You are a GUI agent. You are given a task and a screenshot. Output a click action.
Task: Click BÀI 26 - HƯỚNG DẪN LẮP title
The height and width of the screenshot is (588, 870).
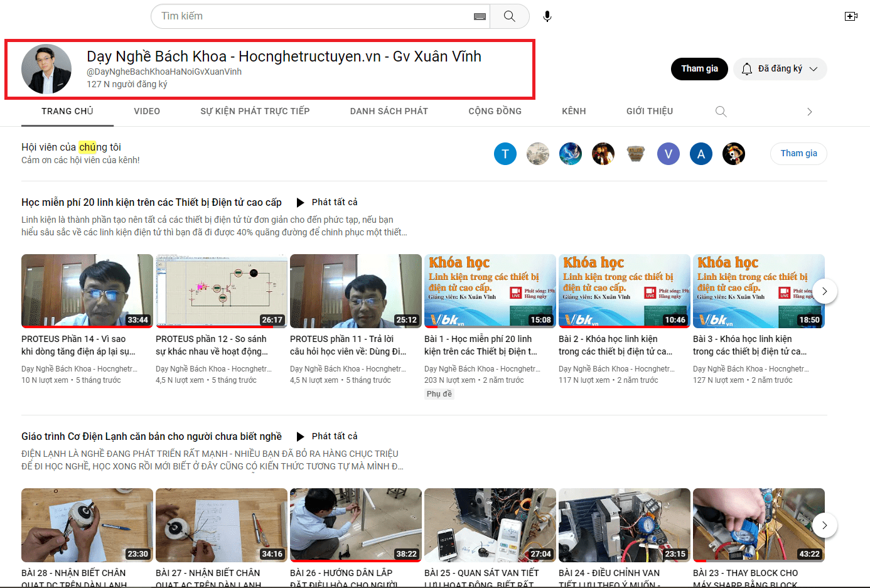344,579
